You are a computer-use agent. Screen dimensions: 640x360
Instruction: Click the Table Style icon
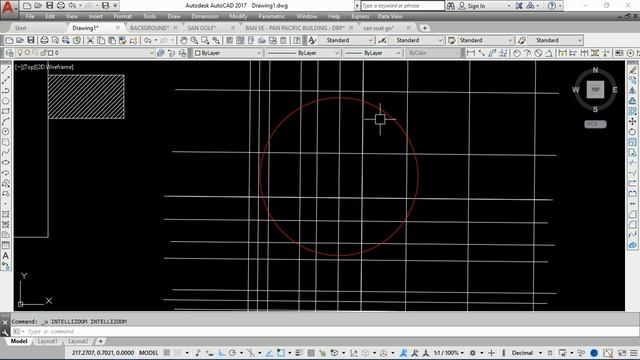click(451, 40)
